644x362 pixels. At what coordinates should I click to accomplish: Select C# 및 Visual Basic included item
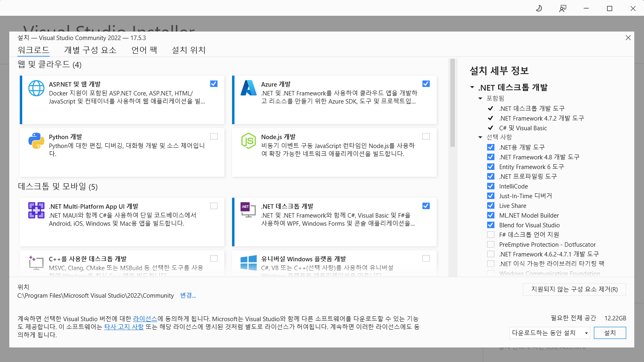tap(523, 128)
